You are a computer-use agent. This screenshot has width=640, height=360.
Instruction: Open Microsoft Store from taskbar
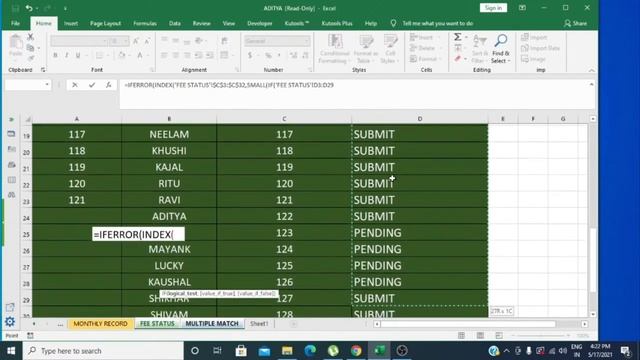[x=241, y=351]
